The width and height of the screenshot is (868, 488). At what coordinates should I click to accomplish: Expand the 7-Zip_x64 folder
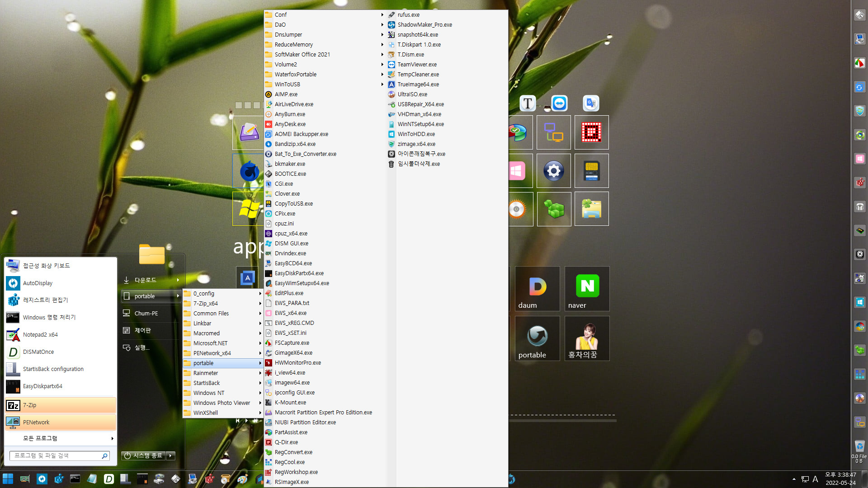tap(222, 303)
